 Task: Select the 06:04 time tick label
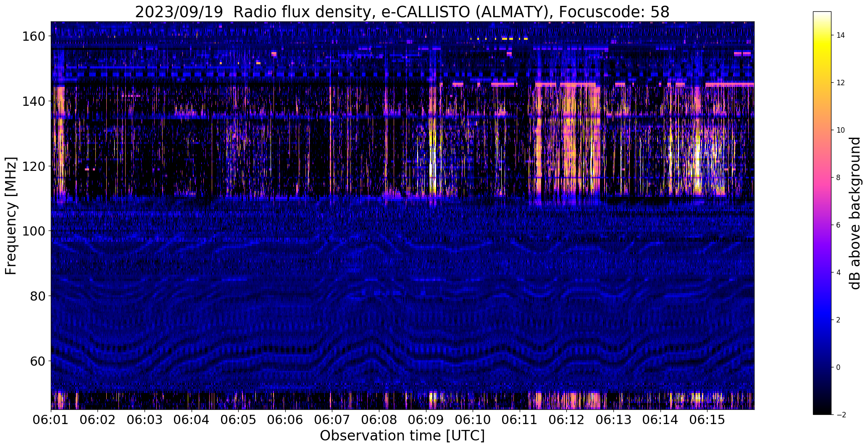point(192,420)
